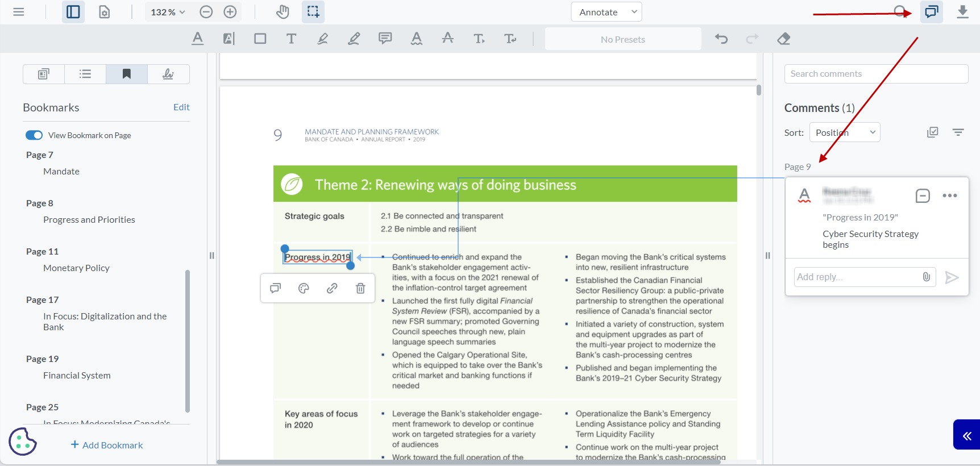Undo the last action

pos(721,39)
